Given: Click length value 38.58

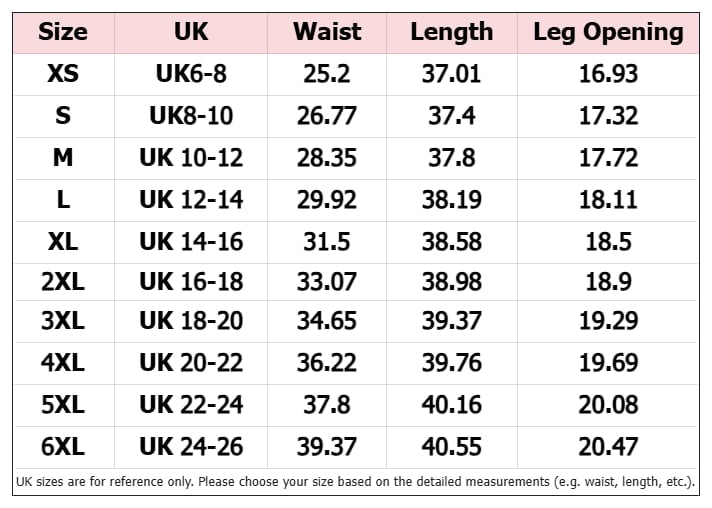Looking at the screenshot, I should coord(452,242).
